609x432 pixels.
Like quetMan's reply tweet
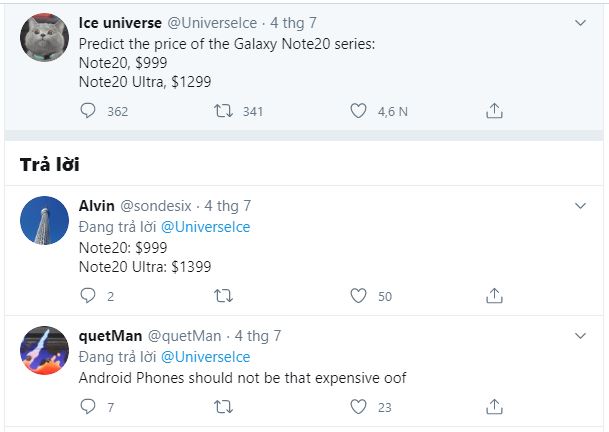click(x=358, y=406)
